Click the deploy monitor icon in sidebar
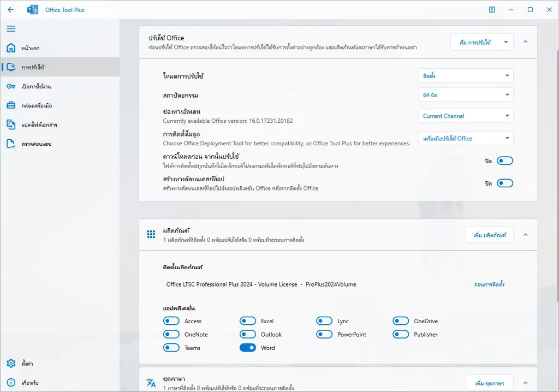The height and width of the screenshot is (392, 559). 11,67
